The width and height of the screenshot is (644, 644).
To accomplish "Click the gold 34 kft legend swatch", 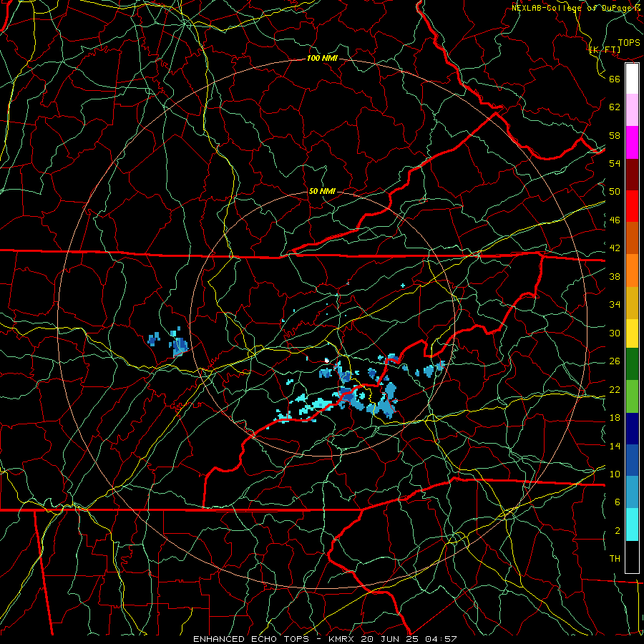I will point(632,303).
